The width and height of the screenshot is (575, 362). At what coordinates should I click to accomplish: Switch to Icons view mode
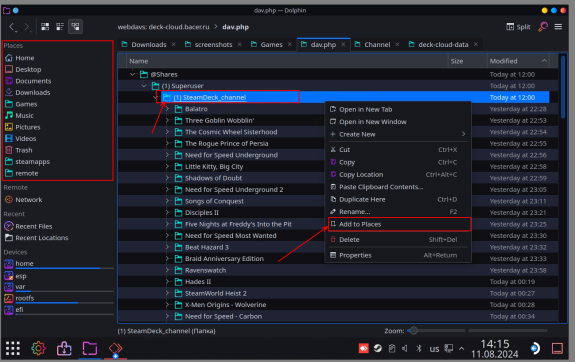point(45,26)
